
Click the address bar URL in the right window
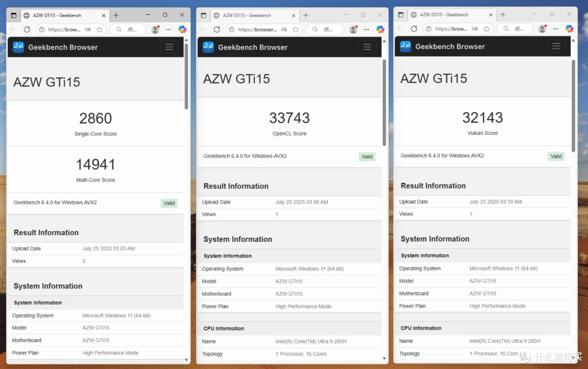tap(451, 28)
